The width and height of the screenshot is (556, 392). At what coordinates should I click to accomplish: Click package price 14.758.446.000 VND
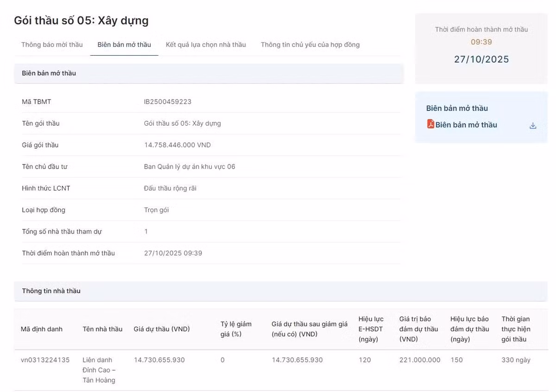177,145
